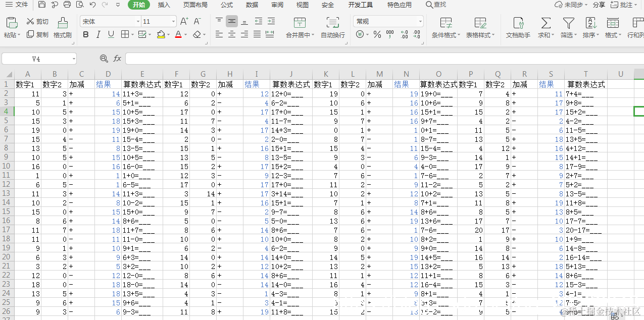
Task: Expand the quick access toolbar customize arrow
Action: 118,5
